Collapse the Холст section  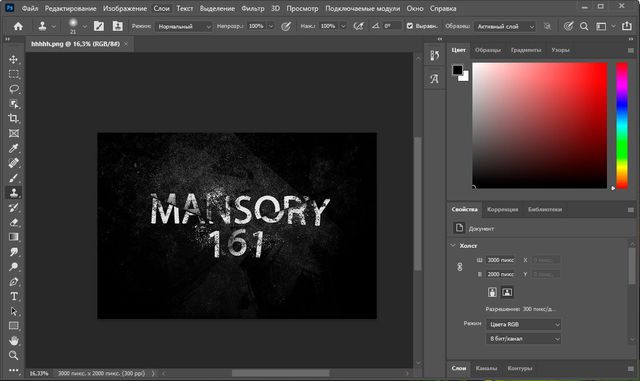[x=453, y=245]
